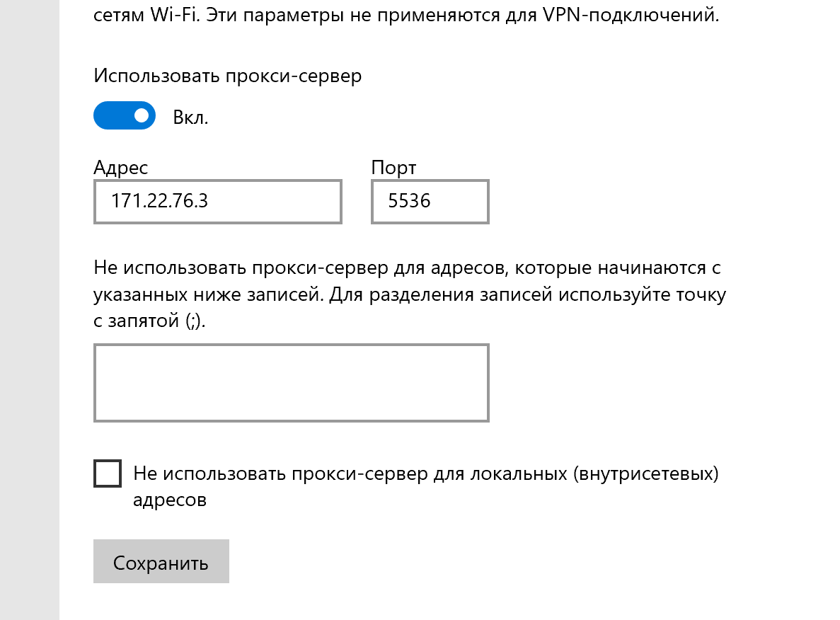
Task: Click the Порт label above the field
Action: tap(395, 168)
